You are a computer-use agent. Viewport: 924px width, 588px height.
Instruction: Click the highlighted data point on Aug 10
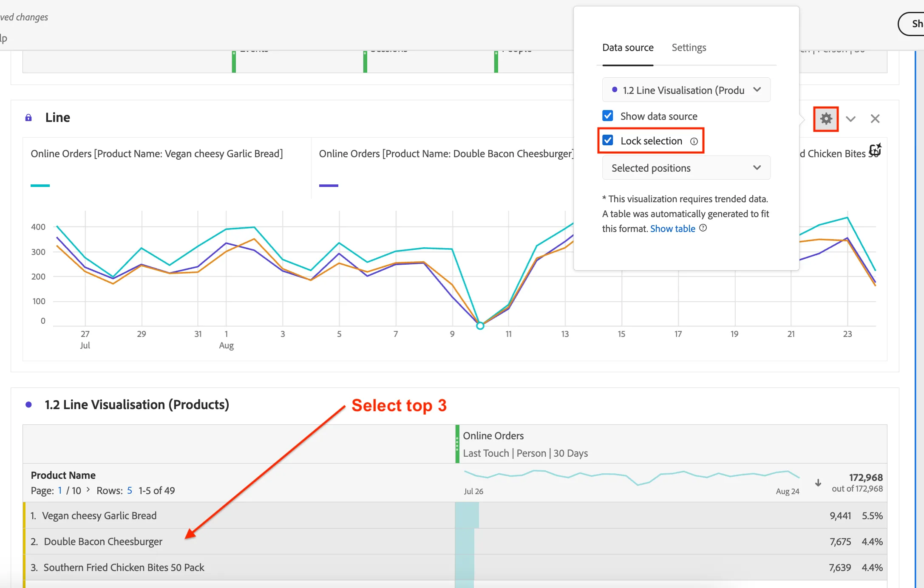[480, 326]
